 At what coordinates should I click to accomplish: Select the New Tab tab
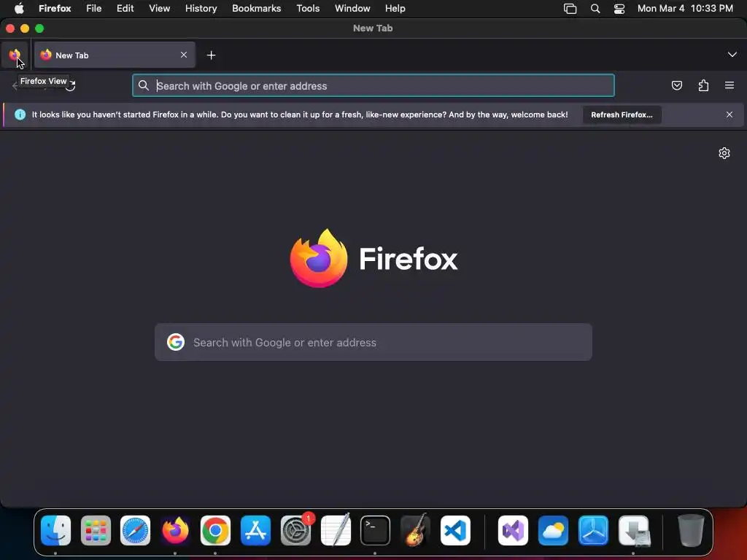[115, 55]
